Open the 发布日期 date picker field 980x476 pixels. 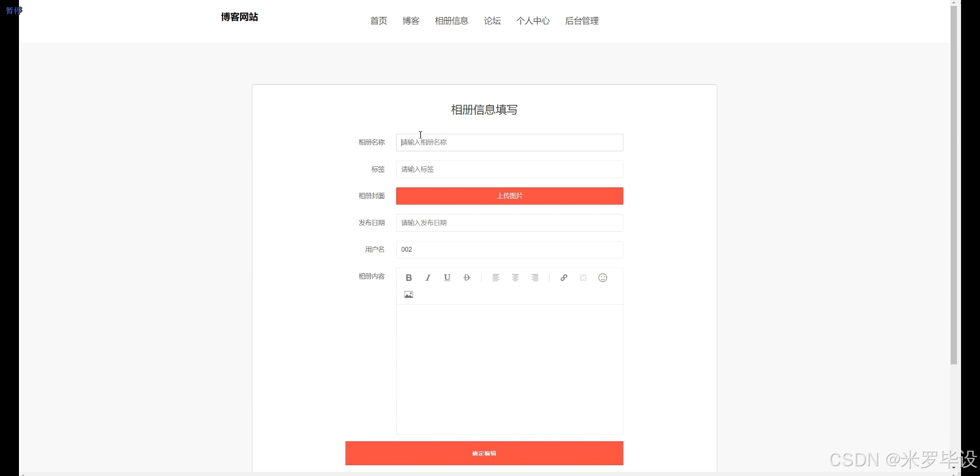point(508,223)
